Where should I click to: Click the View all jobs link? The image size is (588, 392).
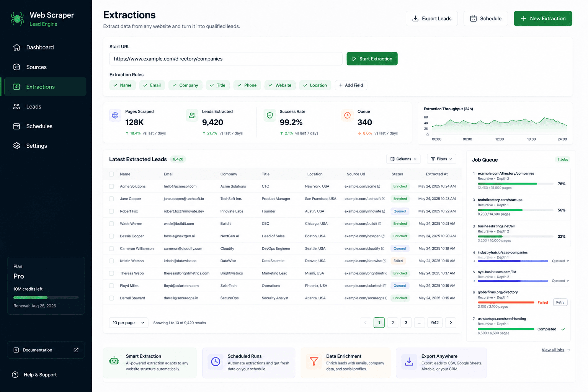coord(556,350)
